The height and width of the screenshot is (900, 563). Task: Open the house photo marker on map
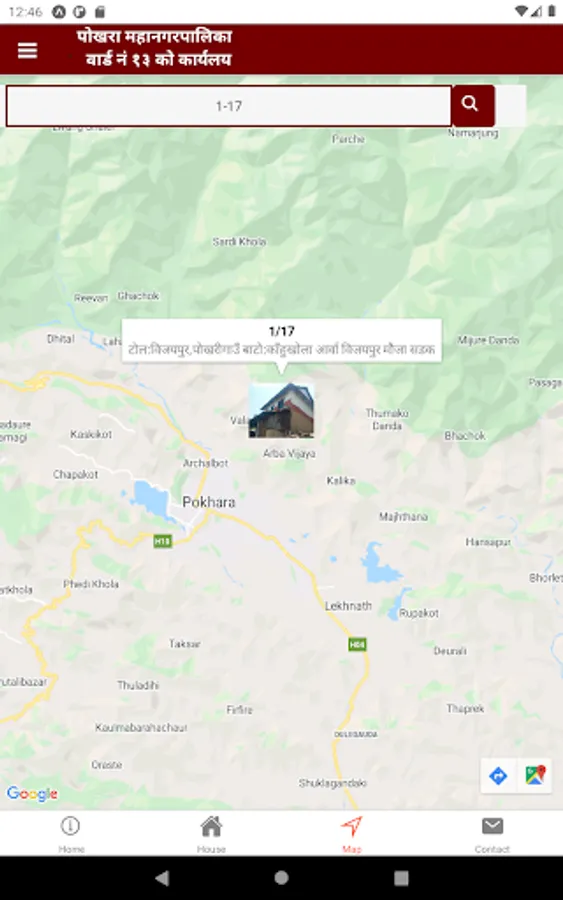pyautogui.click(x=281, y=411)
